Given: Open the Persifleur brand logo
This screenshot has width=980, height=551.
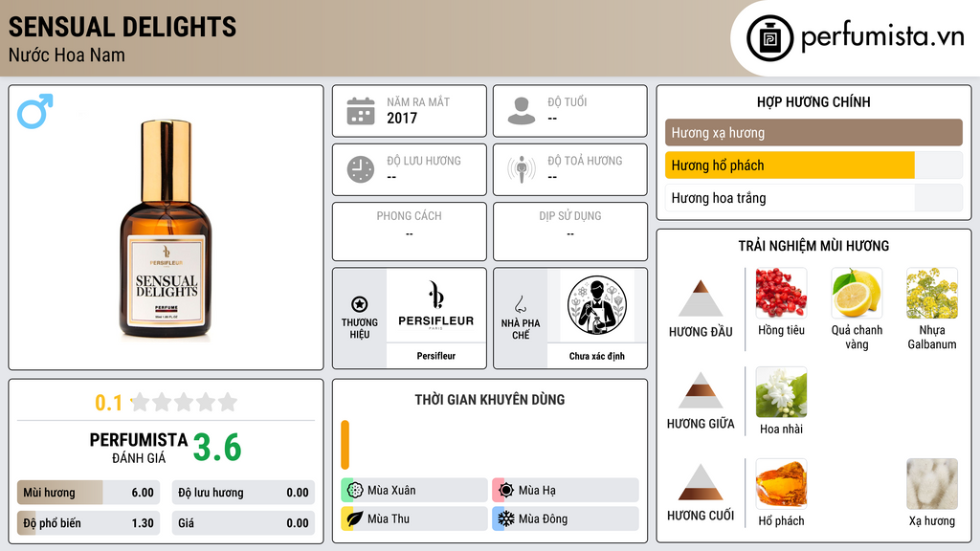Looking at the screenshot, I should (436, 305).
